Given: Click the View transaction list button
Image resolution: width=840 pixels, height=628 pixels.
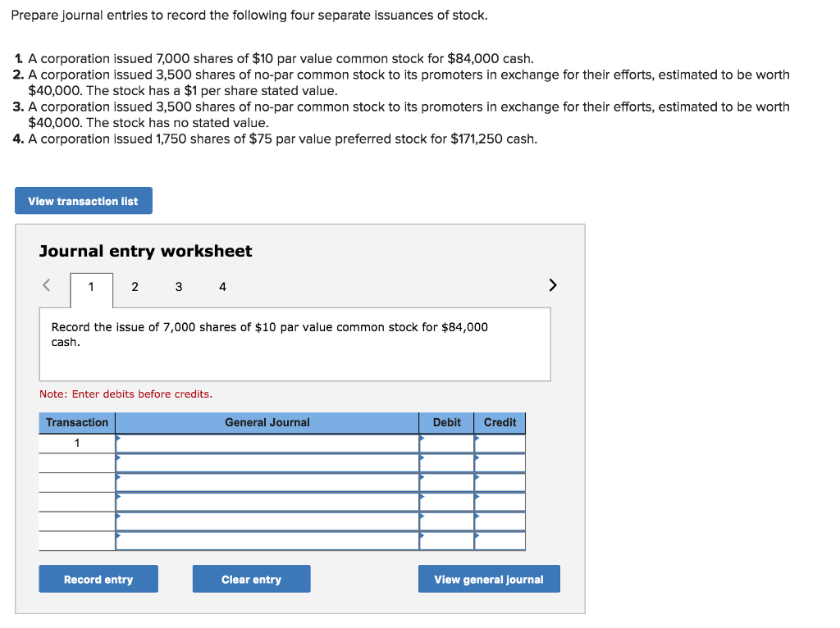Looking at the screenshot, I should tap(83, 200).
